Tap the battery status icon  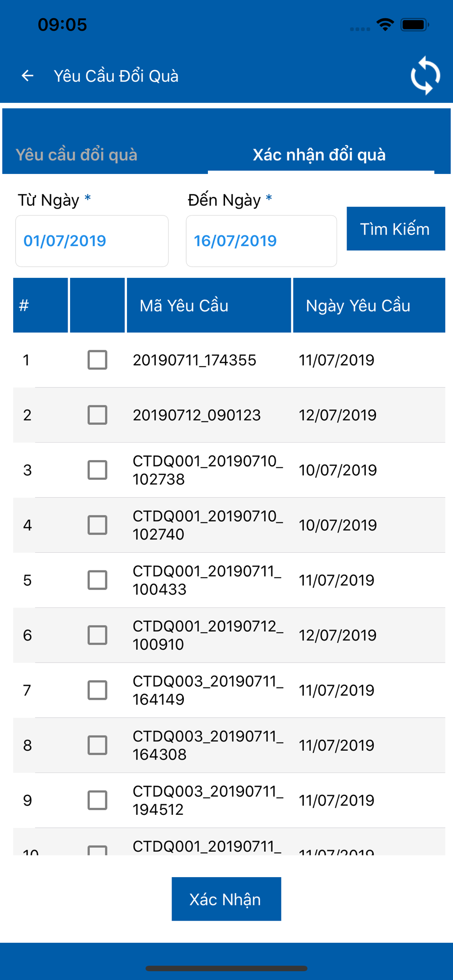[415, 24]
